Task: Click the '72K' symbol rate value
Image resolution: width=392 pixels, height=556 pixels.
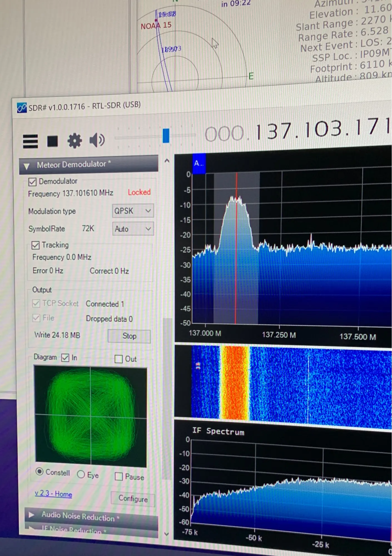Action: [88, 229]
